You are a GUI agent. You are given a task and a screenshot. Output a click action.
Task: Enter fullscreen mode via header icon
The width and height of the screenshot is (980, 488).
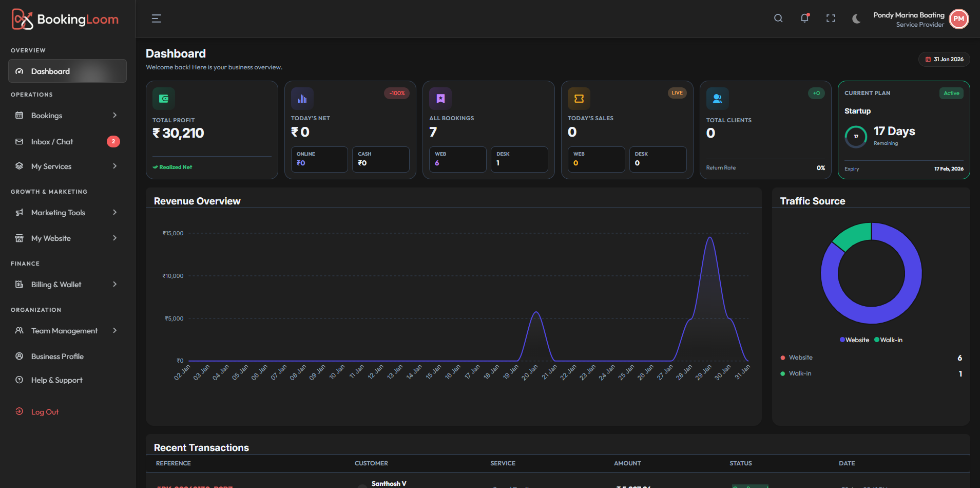click(831, 18)
